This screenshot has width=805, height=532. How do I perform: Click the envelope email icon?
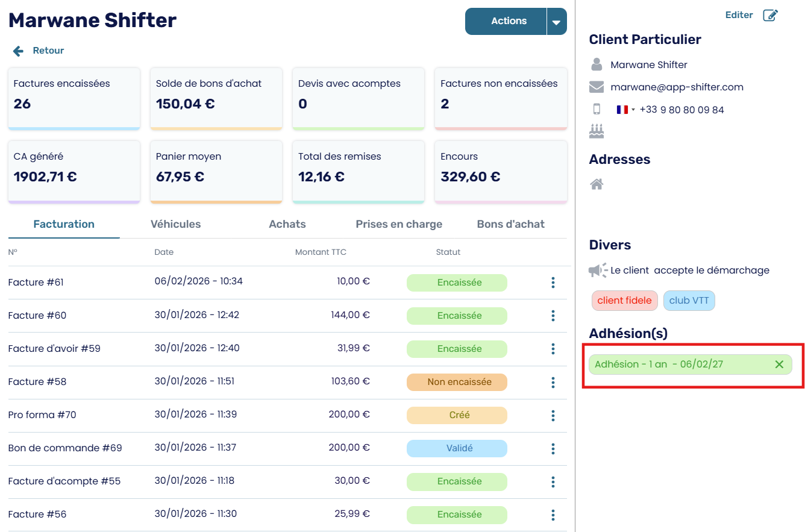coord(597,87)
